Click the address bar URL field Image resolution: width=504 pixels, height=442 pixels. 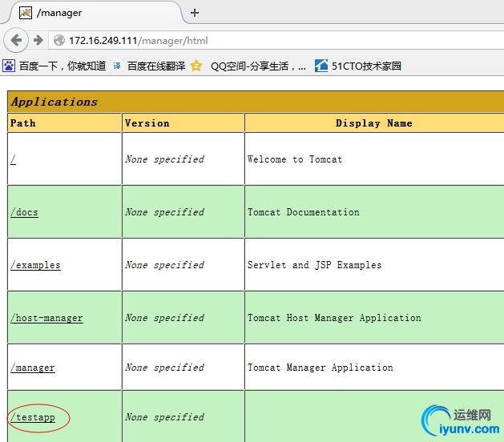(276, 41)
